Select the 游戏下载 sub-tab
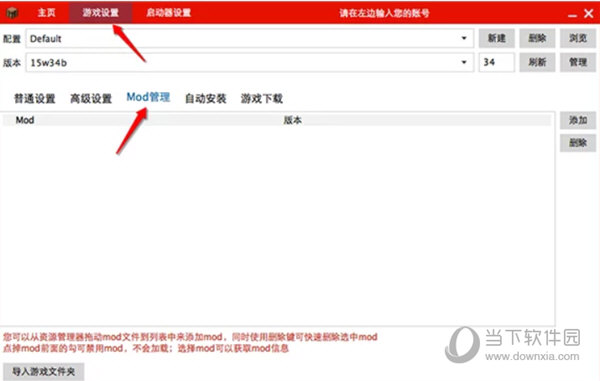The image size is (600, 381). [262, 99]
